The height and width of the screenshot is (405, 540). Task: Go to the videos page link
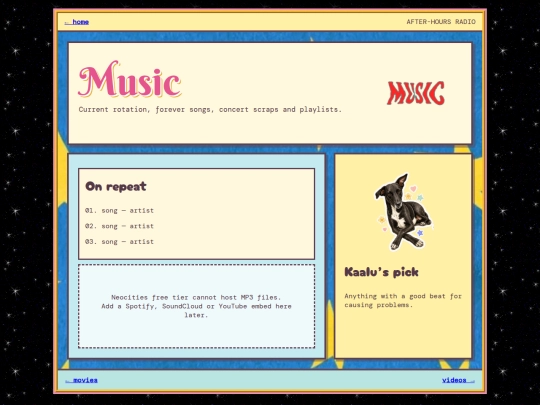pos(458,380)
